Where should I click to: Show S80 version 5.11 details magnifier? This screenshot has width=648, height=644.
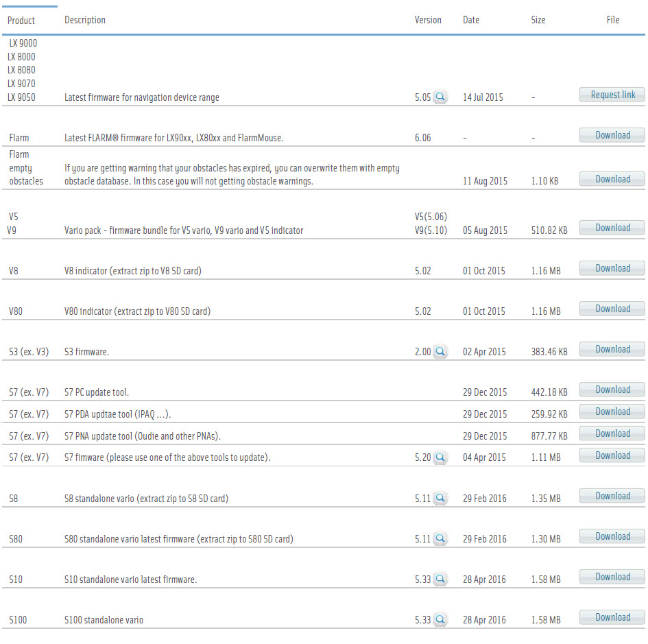click(x=440, y=538)
